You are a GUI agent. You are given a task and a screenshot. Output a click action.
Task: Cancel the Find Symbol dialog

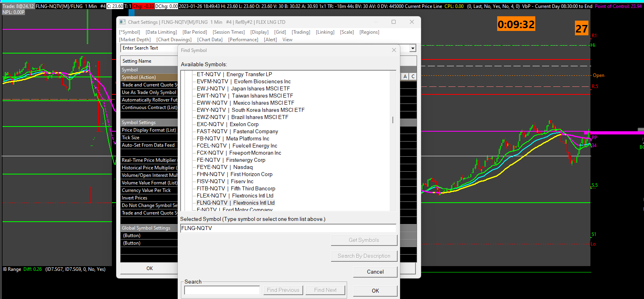point(375,272)
